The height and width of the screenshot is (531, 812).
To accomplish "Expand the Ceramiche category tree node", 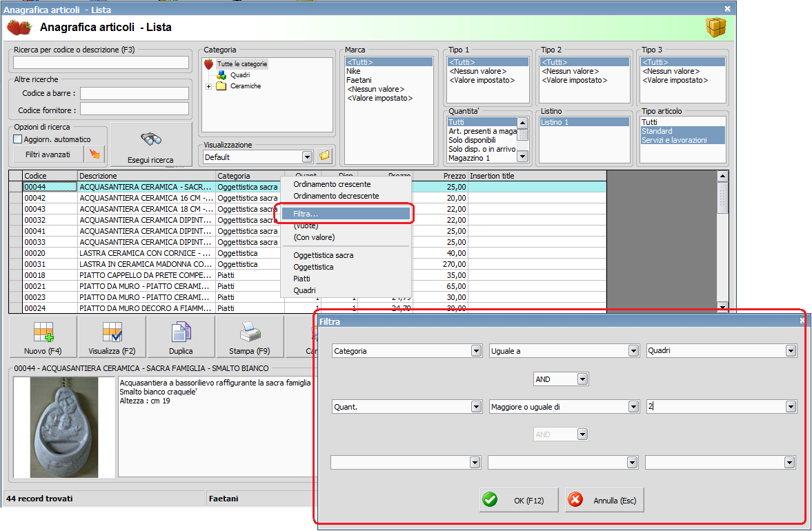I will (208, 86).
